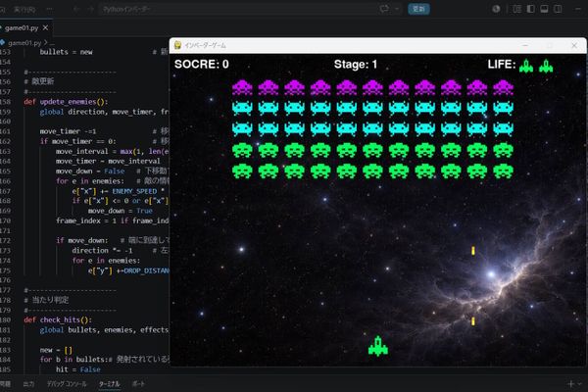This screenshot has width=588, height=392.
Task: Go back with the left arrow button in the title bar
Action: coord(76,10)
